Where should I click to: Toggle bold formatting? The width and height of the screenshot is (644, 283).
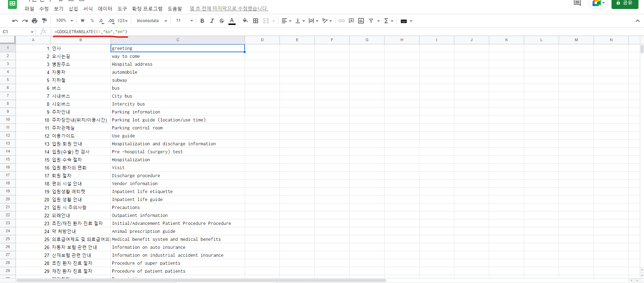click(x=202, y=21)
